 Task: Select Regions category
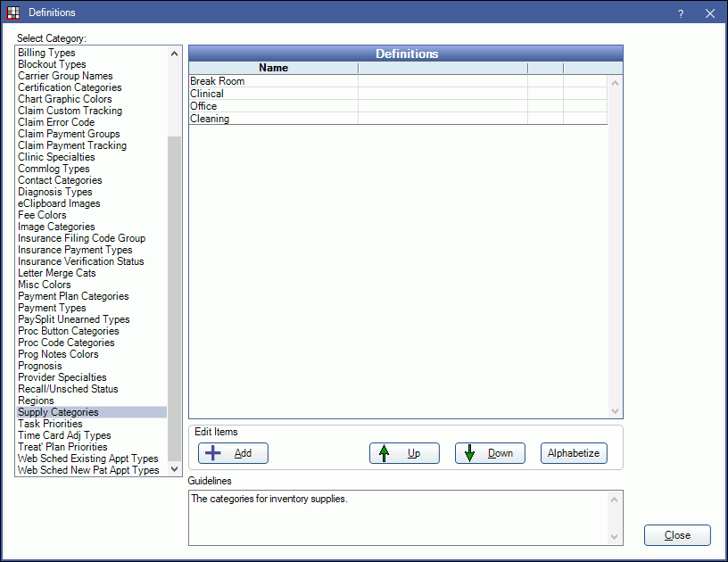pyautogui.click(x=92, y=401)
